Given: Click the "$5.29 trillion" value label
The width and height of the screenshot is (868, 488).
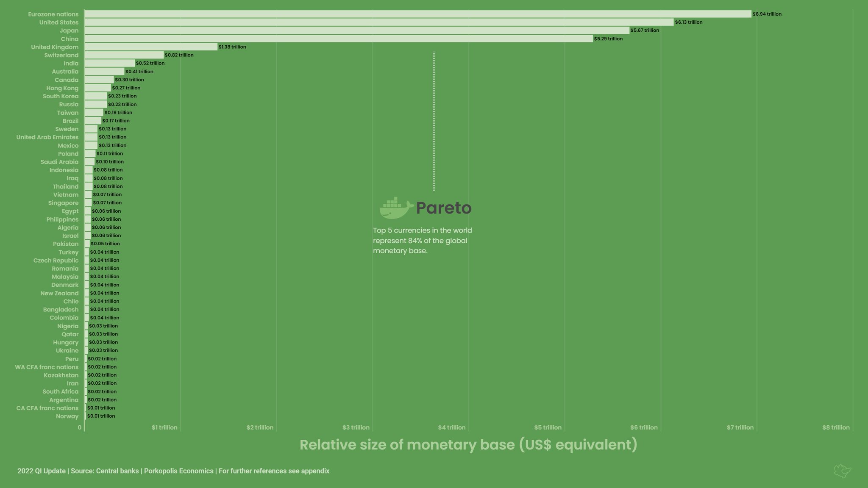Looking at the screenshot, I should coord(608,39).
